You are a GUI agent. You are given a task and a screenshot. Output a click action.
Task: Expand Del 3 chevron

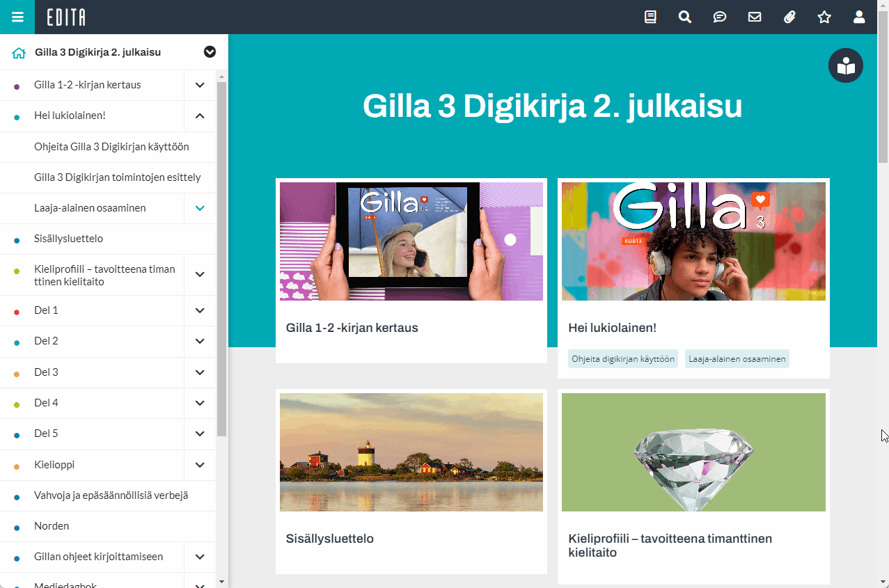(x=200, y=372)
